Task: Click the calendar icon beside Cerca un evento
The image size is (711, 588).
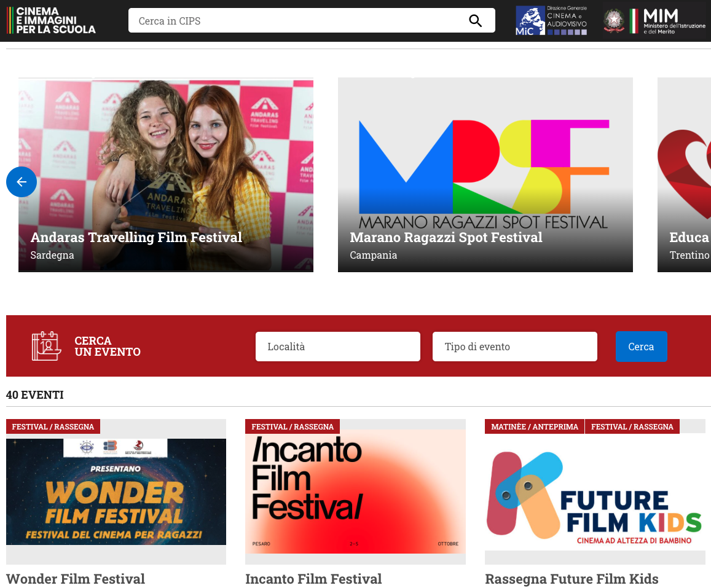Action: (x=46, y=346)
